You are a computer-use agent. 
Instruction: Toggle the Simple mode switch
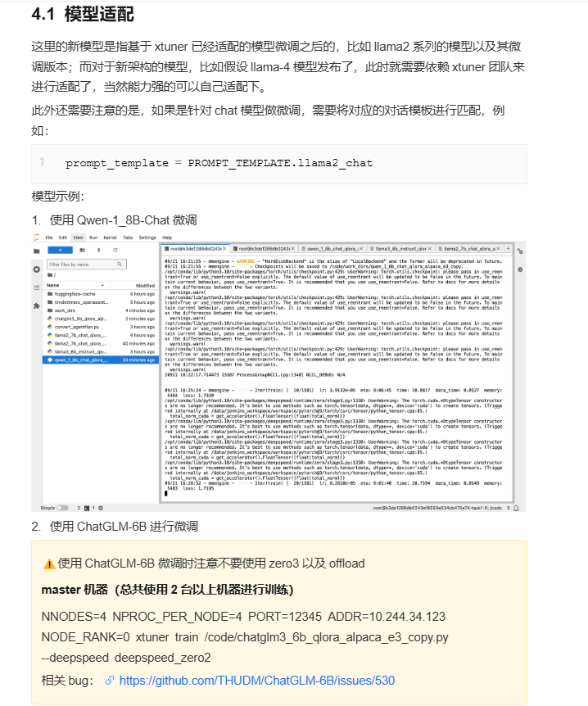(62, 508)
